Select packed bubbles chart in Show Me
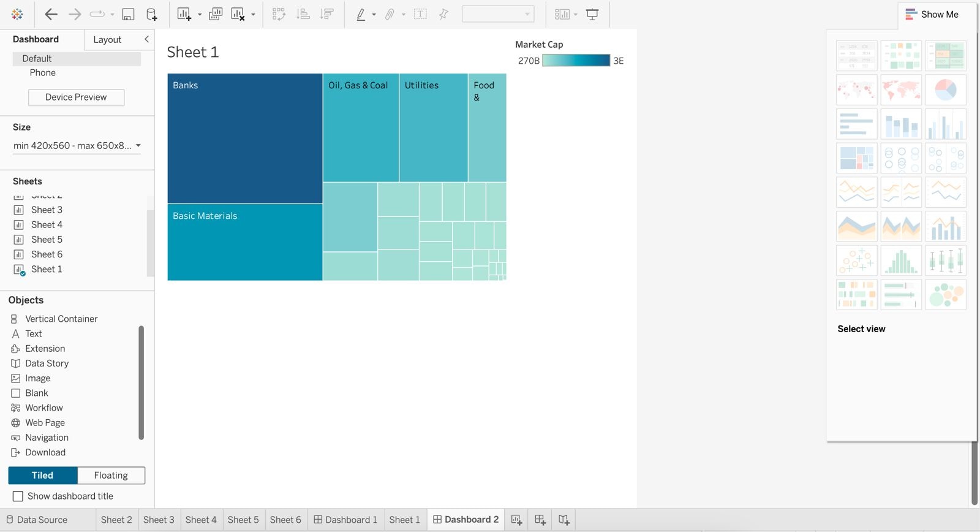The image size is (980, 532). click(946, 295)
